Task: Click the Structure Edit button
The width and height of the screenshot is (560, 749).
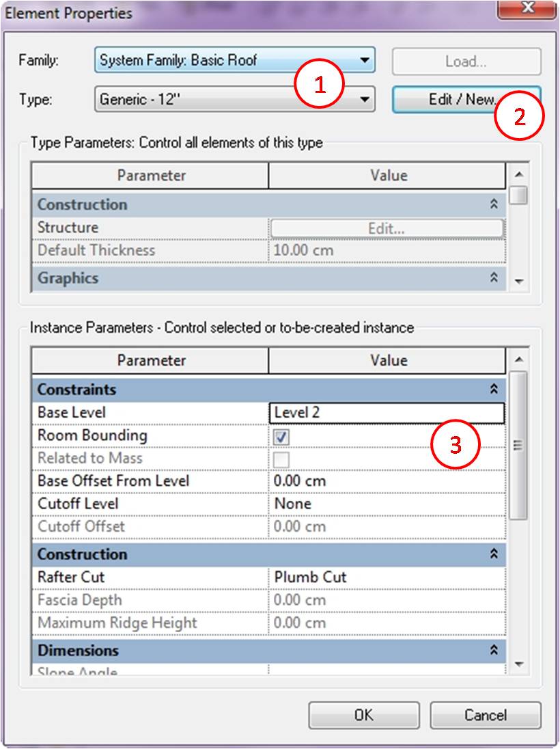Action: click(387, 228)
